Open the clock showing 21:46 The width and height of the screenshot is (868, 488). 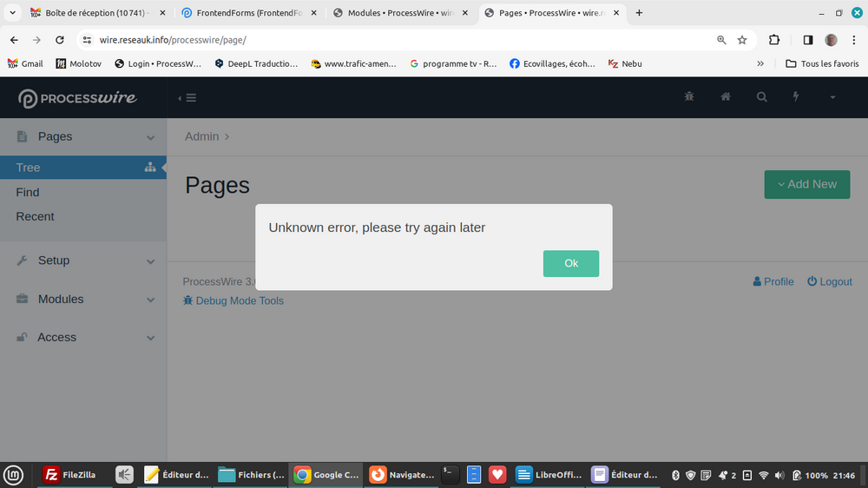(x=844, y=475)
